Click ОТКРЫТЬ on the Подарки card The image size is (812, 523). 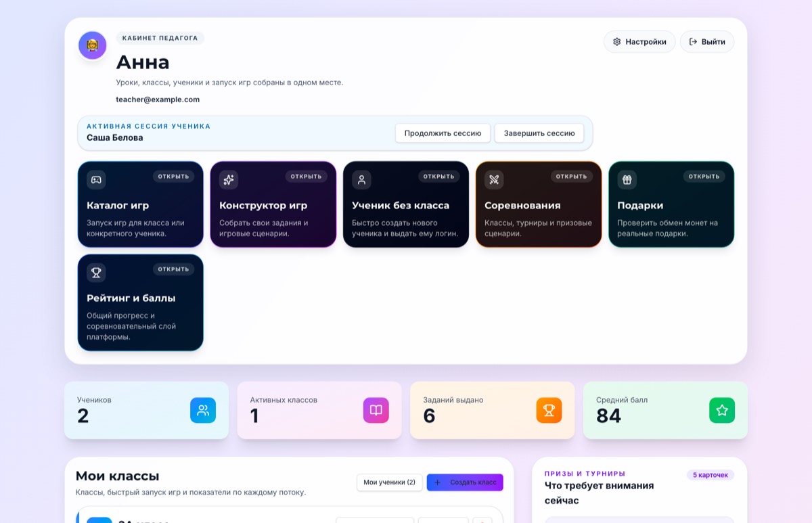click(x=704, y=176)
